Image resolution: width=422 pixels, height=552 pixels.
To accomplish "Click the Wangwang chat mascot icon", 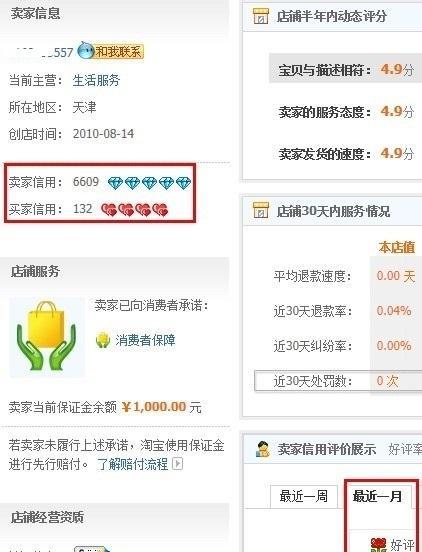I will [x=86, y=51].
